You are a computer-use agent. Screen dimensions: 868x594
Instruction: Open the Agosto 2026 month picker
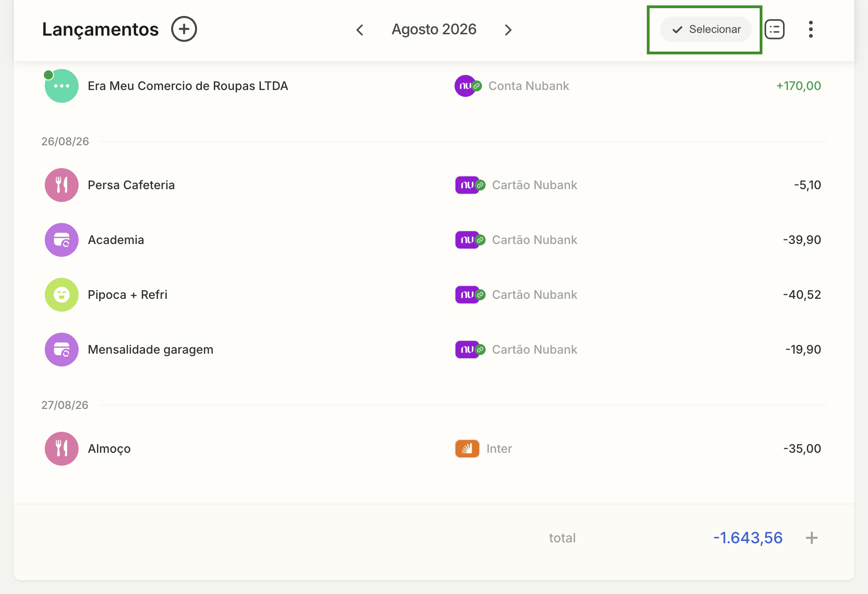click(434, 29)
